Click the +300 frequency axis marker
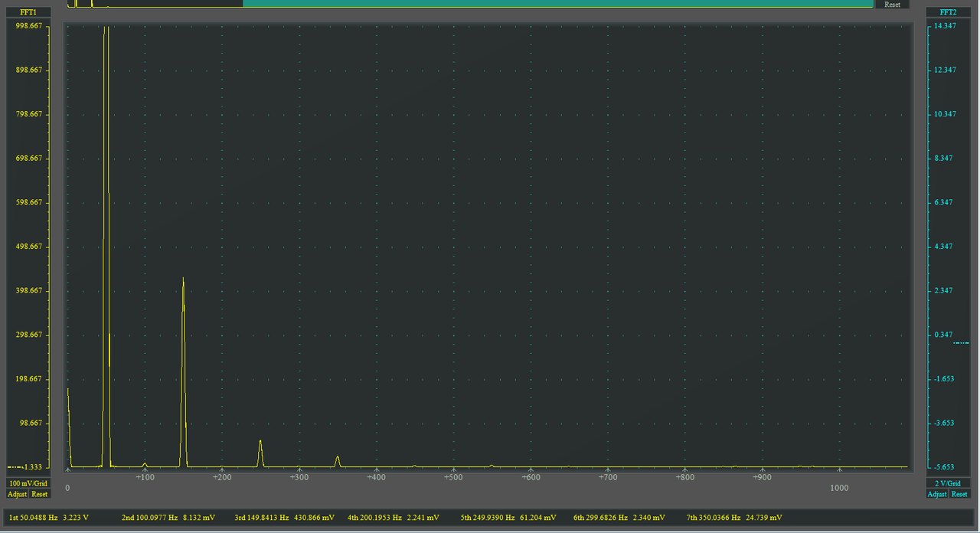This screenshot has height=533, width=980. click(299, 477)
